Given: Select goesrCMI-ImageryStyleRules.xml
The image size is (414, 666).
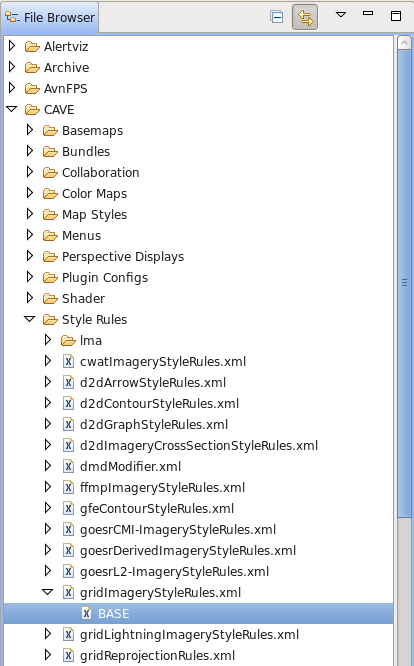Looking at the screenshot, I should (x=178, y=530).
